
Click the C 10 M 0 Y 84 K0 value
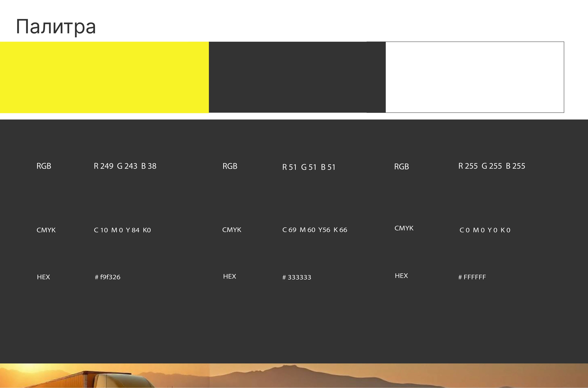click(x=122, y=230)
